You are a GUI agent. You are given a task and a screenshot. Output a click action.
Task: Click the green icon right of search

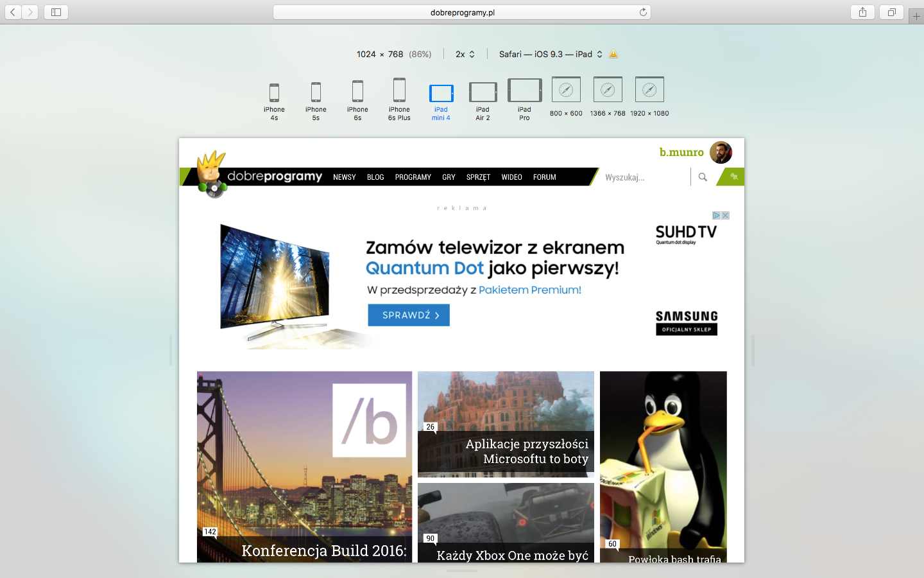[x=733, y=177]
